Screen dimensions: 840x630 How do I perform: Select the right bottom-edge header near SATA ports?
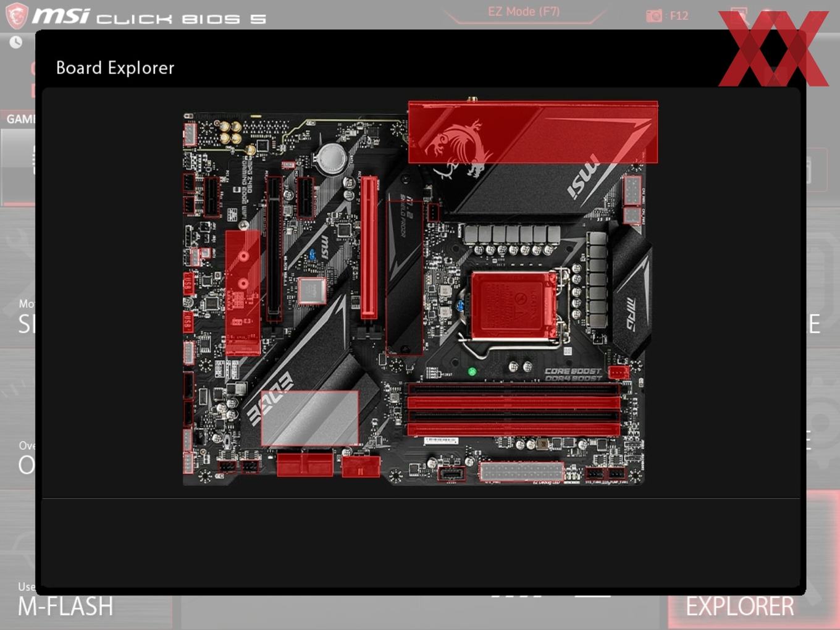250,466
